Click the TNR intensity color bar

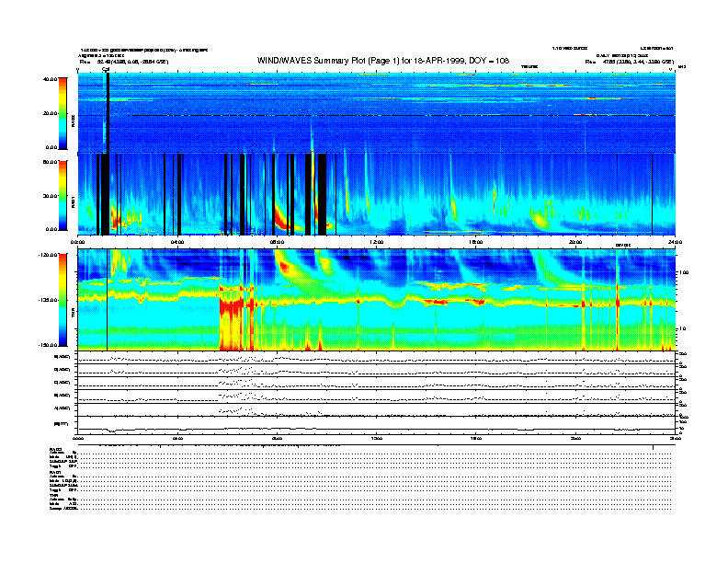point(63,300)
